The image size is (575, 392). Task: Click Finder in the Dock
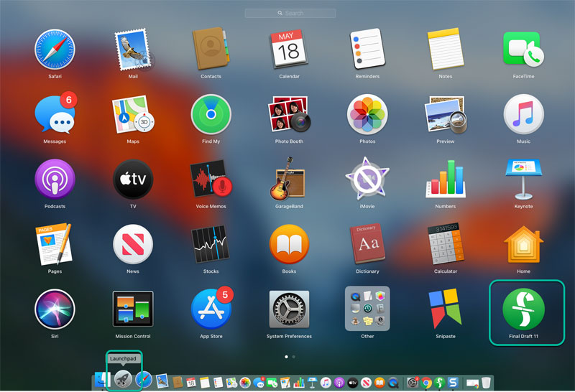pyautogui.click(x=102, y=381)
